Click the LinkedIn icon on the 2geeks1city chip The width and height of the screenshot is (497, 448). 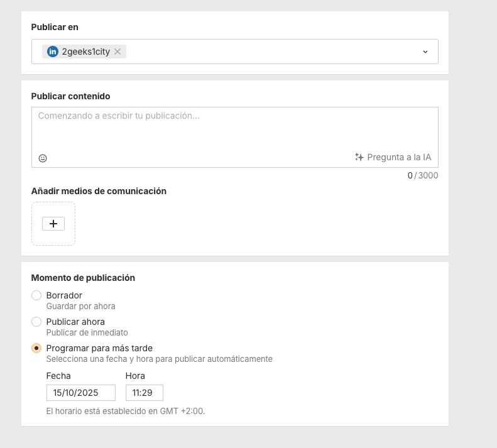tap(53, 52)
